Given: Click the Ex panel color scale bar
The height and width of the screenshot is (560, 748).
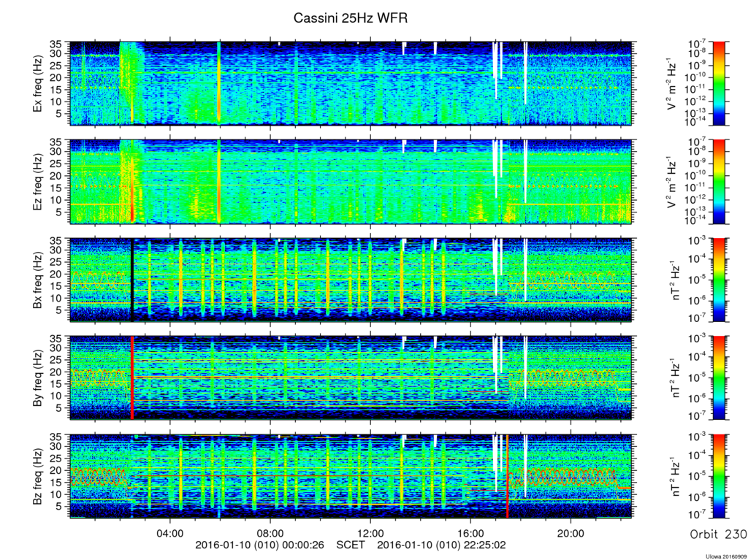Looking at the screenshot, I should (719, 83).
